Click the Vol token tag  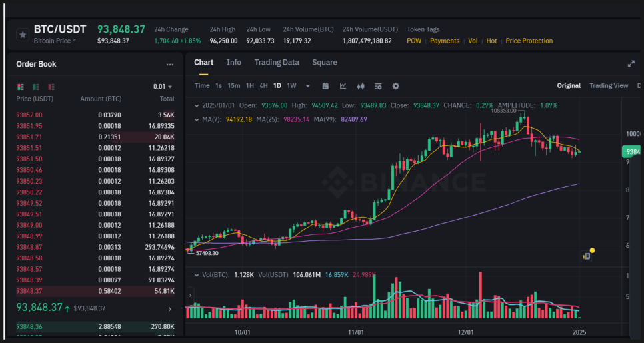pos(473,41)
